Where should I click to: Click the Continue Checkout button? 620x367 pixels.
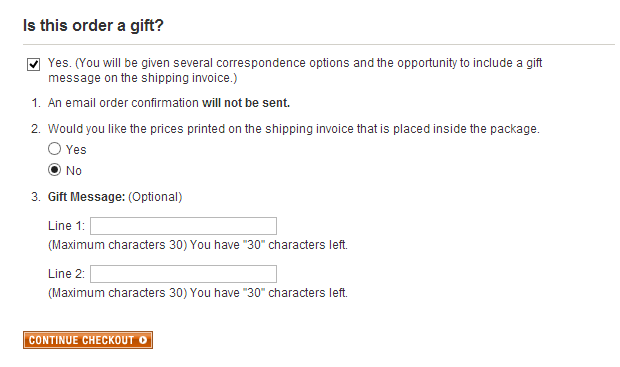click(x=88, y=340)
